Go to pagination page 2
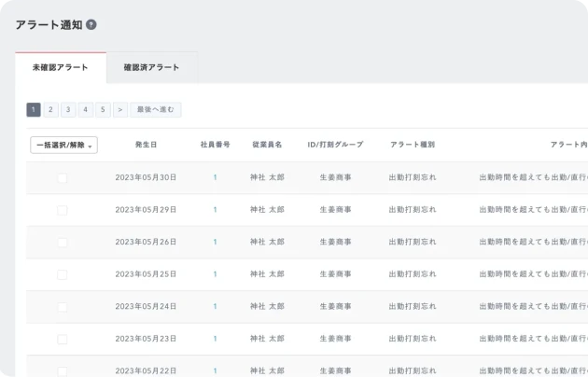The image size is (588, 377). click(50, 110)
